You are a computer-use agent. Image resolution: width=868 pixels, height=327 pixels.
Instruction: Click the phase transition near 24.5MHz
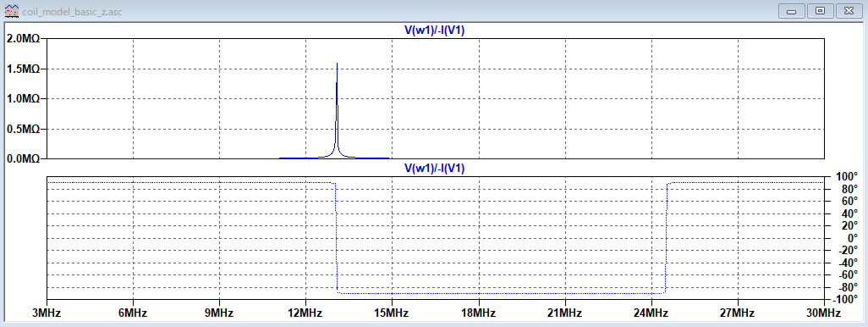(667, 238)
